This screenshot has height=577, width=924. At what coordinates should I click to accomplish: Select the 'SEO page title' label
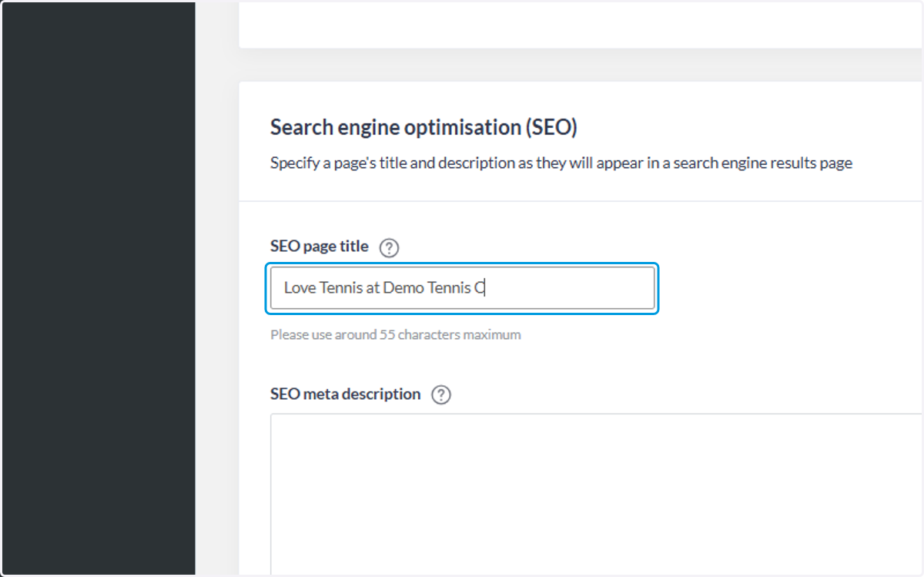coord(320,247)
